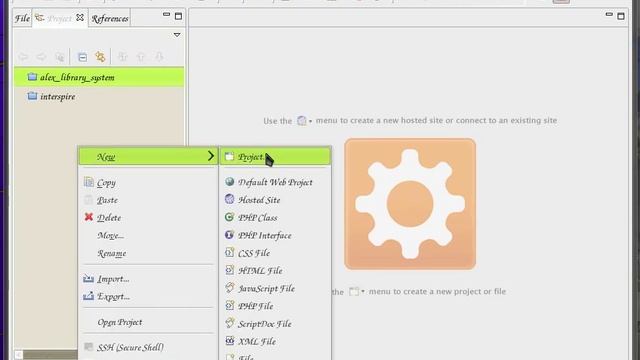This screenshot has height=360, width=640.
Task: Click the interspire folder icon
Action: pyautogui.click(x=32, y=96)
